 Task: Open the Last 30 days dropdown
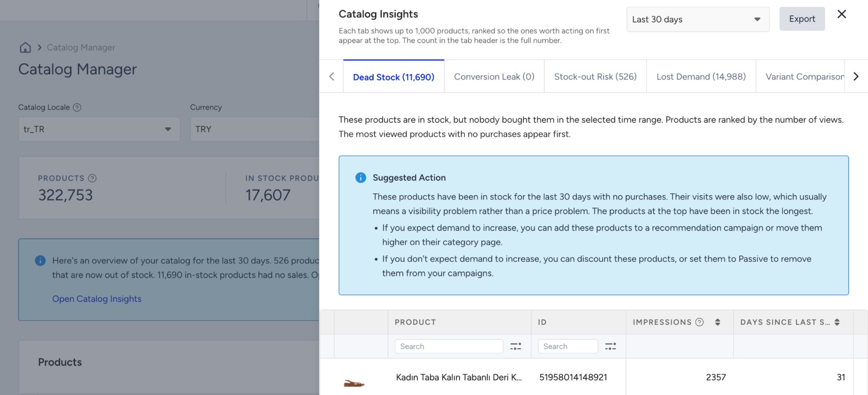click(698, 19)
